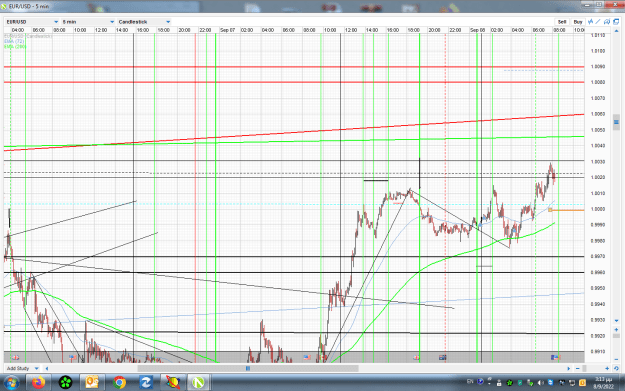Image resolution: width=625 pixels, height=391 pixels.
Task: Click the vertical price scale slider handle
Action: point(616,122)
